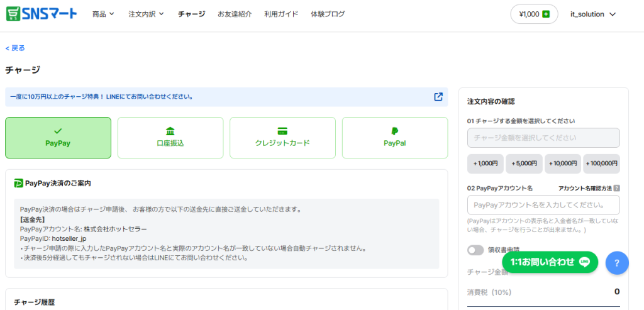Open the 利用ガイド menu item

[281, 14]
